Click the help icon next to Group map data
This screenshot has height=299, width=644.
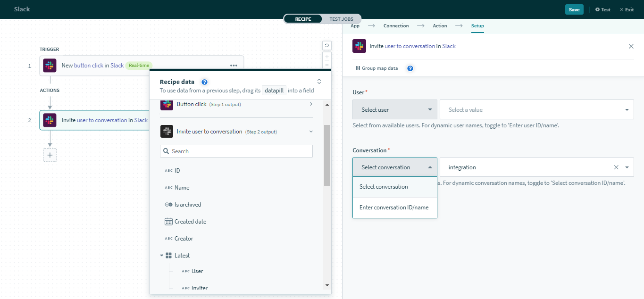tap(410, 68)
